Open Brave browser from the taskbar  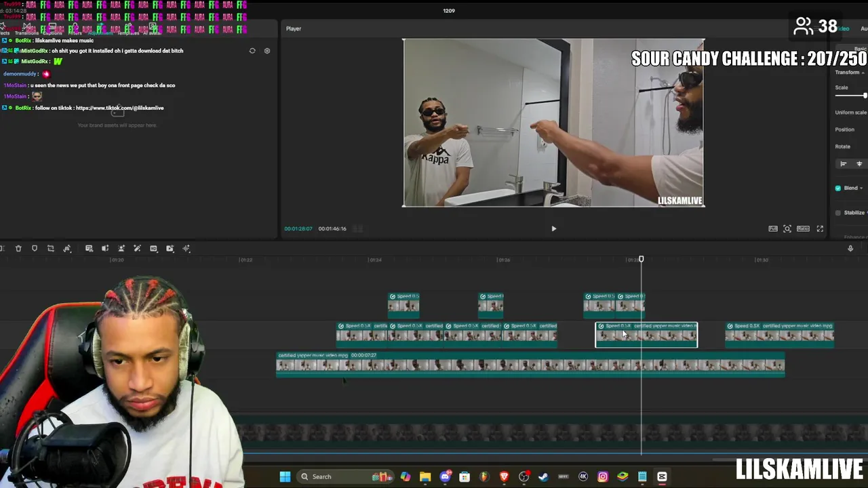tap(504, 477)
